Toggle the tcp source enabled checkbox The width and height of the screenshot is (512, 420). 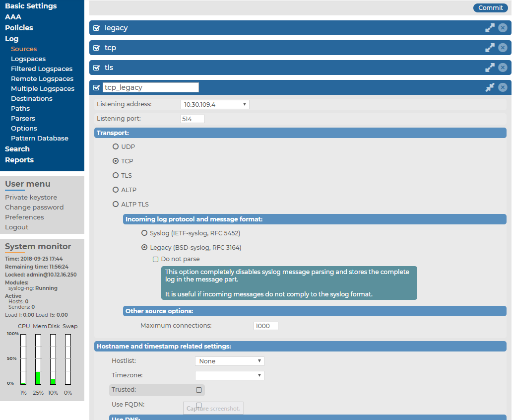click(x=96, y=48)
